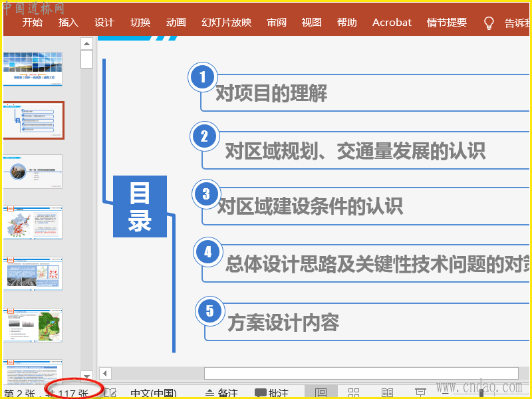
Task: Click numbered circle 2 on slide
Action: [205, 136]
